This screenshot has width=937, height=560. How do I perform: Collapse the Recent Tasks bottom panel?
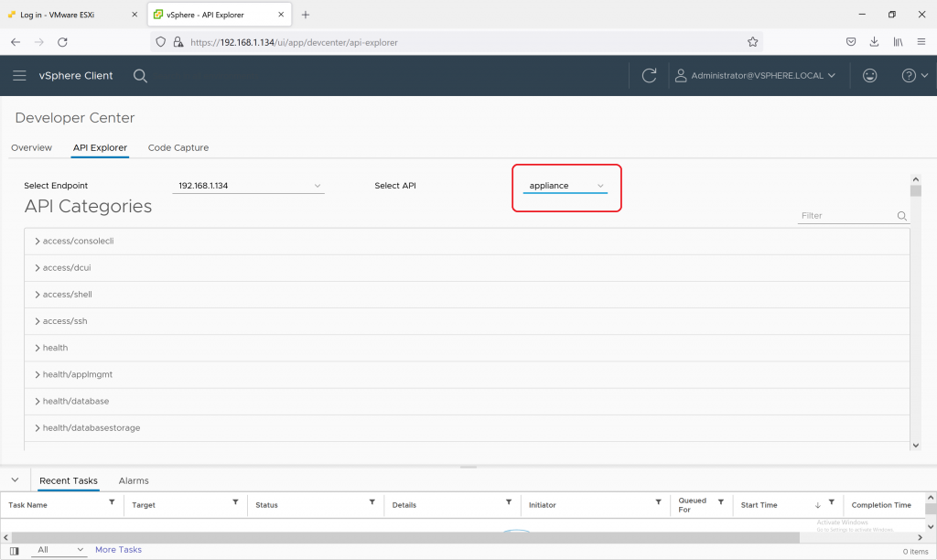[x=15, y=479]
